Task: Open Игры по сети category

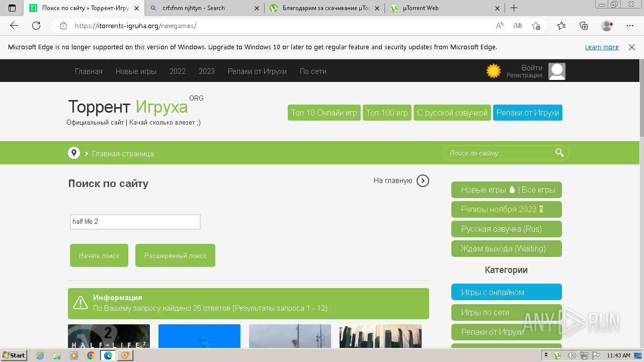Action: (507, 312)
